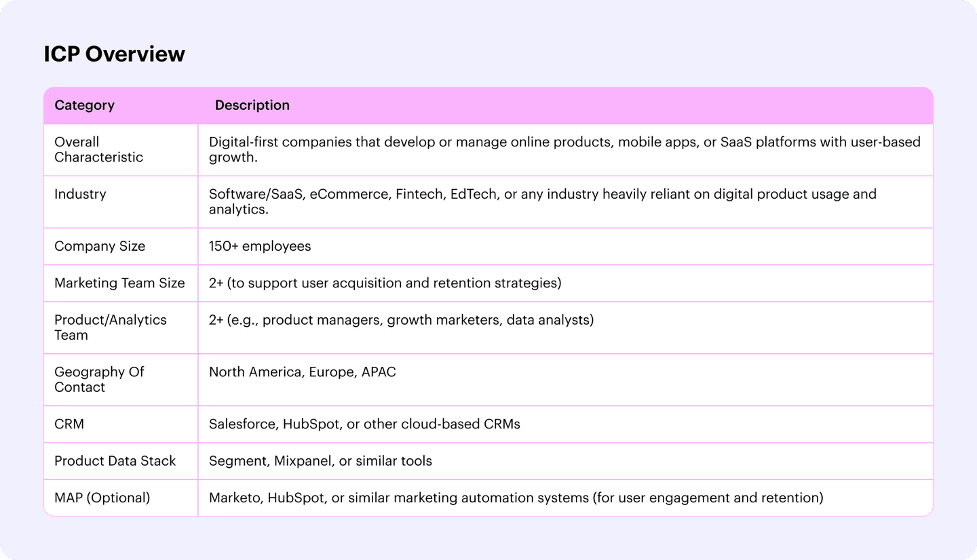
Task: Select the Company Size row label
Action: pos(100,246)
